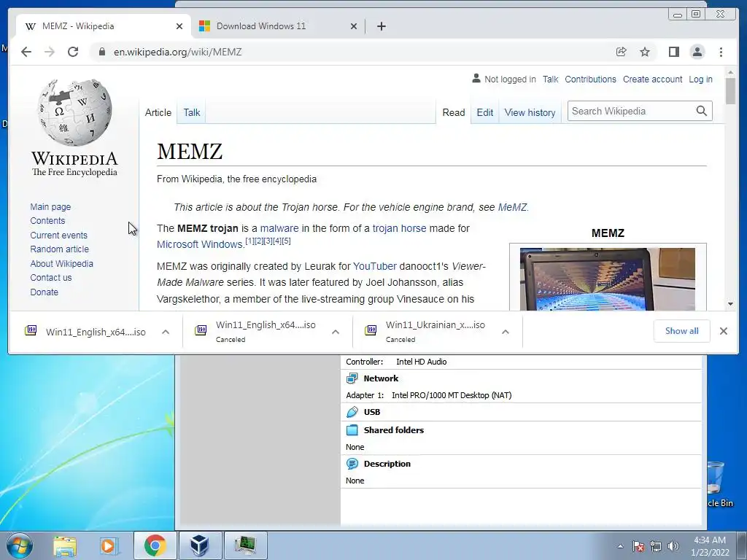
Task: Bookmark this page with the star icon
Action: coord(645,52)
